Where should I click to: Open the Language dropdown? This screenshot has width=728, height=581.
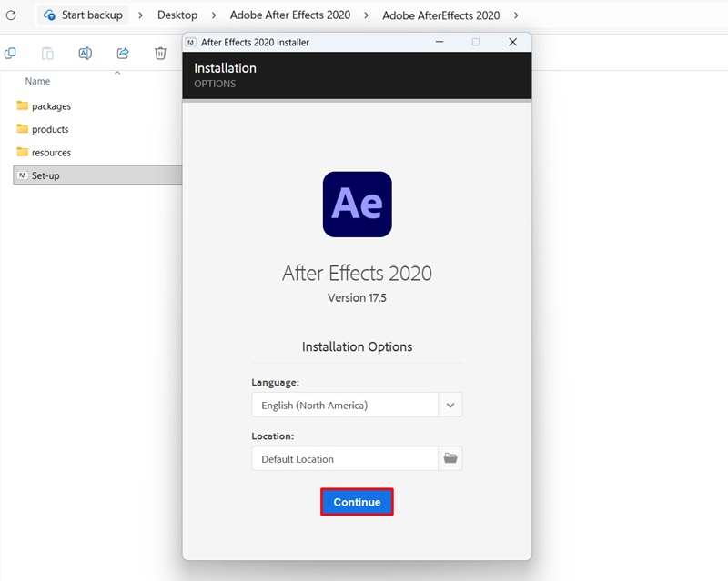449,405
